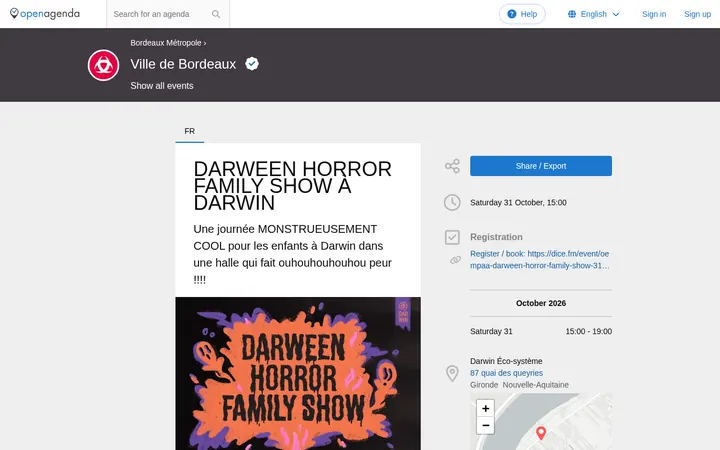Select 'Saturday 31 October, 15:00' text
Screen dimensions: 720x450
[x=518, y=202]
